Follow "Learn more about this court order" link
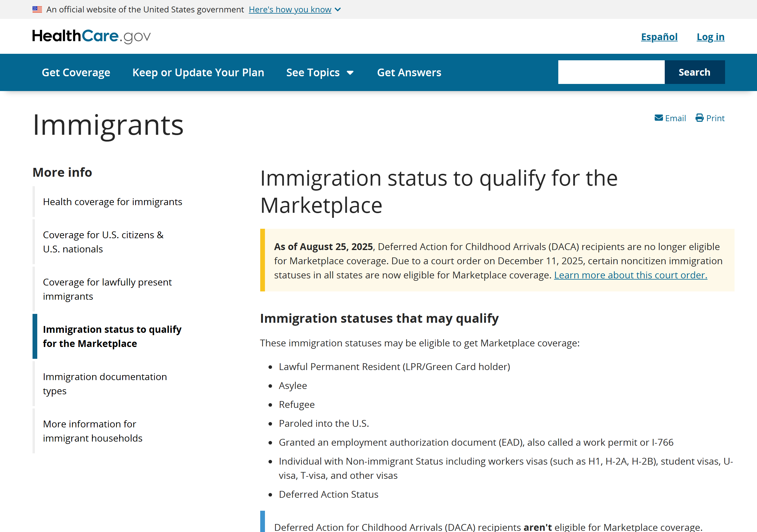The image size is (757, 532). 630,275
